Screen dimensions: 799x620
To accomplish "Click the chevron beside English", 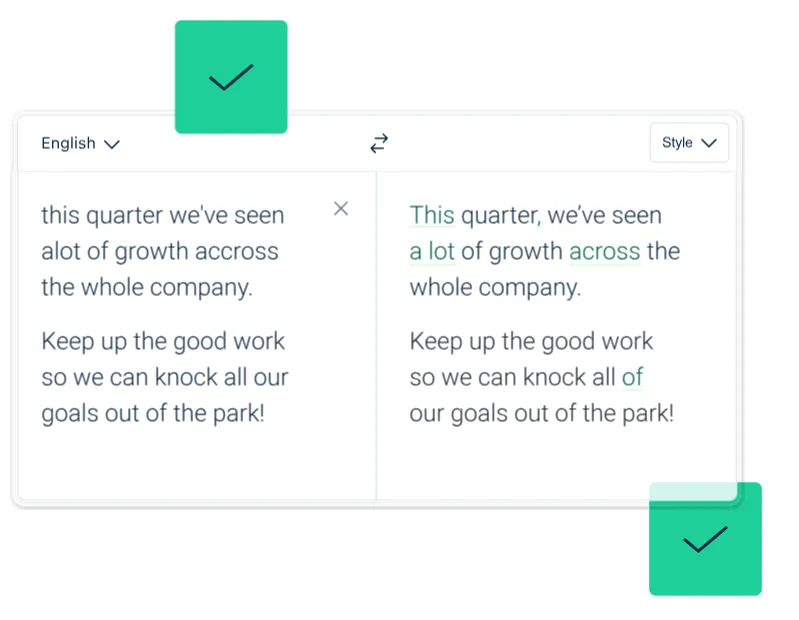I will pyautogui.click(x=112, y=144).
